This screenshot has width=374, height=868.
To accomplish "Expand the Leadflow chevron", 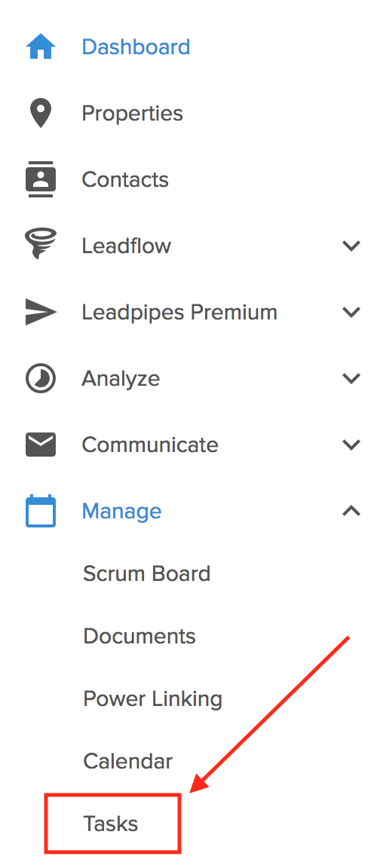I will coord(351,246).
